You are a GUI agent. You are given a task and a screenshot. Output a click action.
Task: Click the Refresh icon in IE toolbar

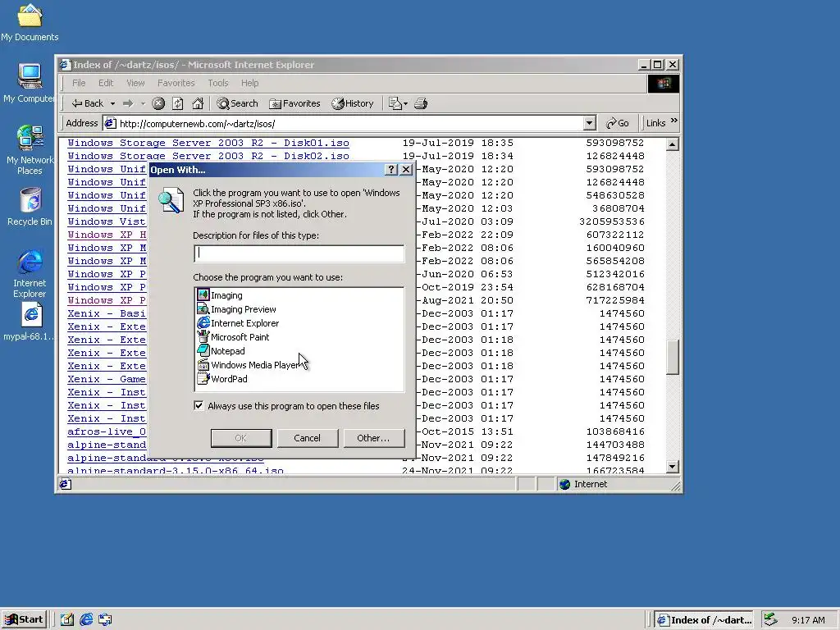pos(178,103)
